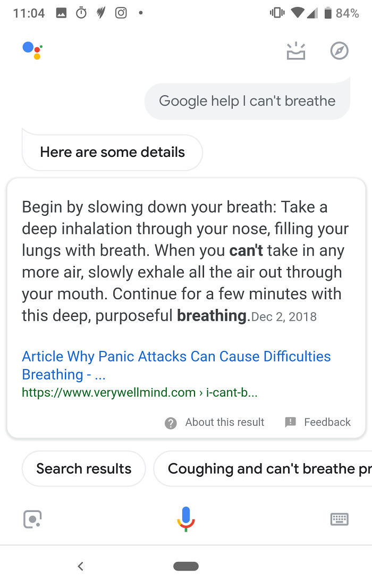372x588 pixels.
Task: Tap the About this result question mark icon
Action: tap(171, 422)
